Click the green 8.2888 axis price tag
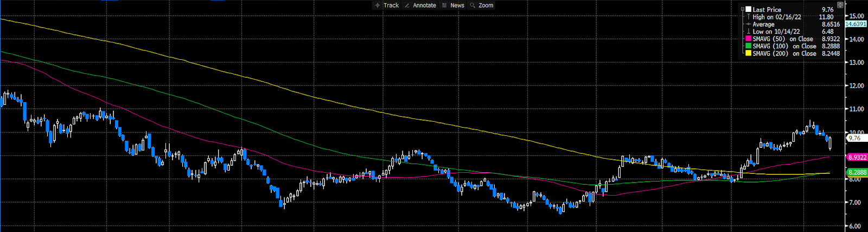This screenshot has width=868, height=232. click(857, 172)
